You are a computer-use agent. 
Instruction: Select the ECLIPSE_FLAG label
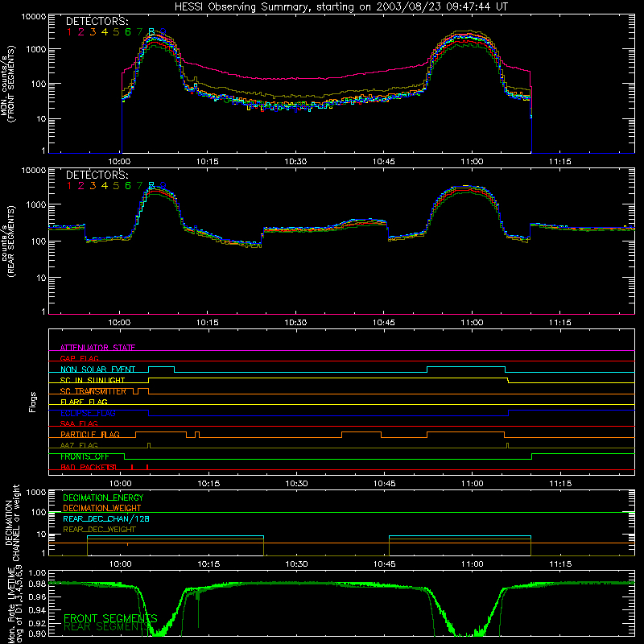tap(88, 413)
